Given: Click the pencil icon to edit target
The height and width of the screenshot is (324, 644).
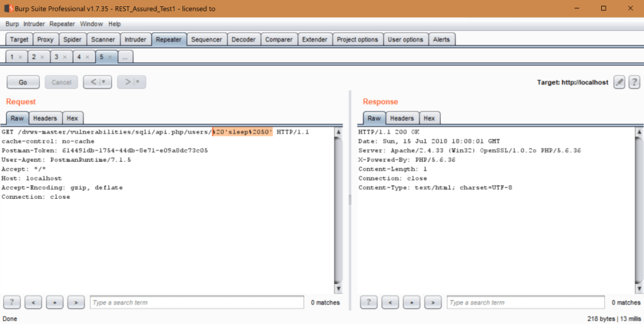Looking at the screenshot, I should (x=619, y=82).
